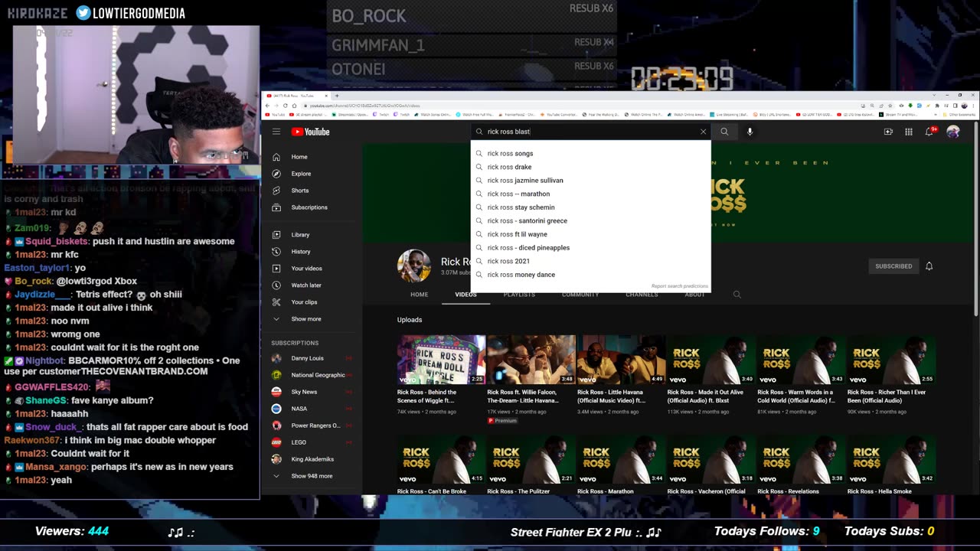Clear the search box with X icon

[703, 132]
